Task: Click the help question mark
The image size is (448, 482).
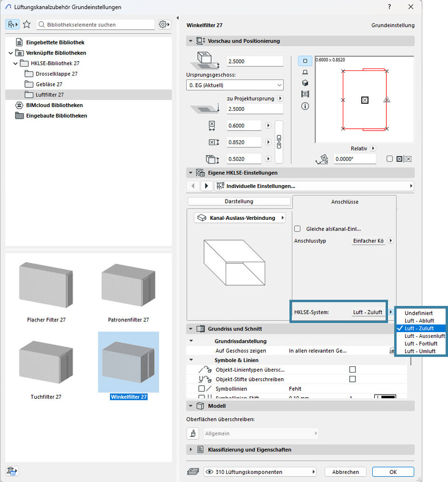Action: pyautogui.click(x=389, y=7)
